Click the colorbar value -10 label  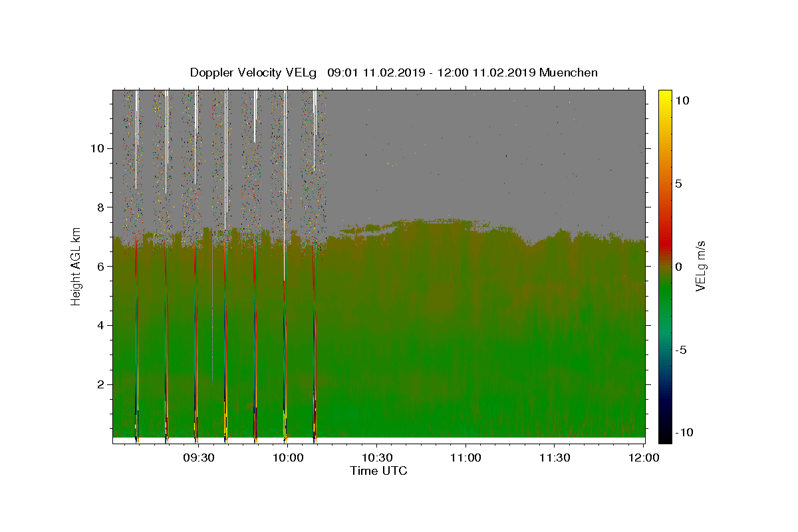point(684,432)
